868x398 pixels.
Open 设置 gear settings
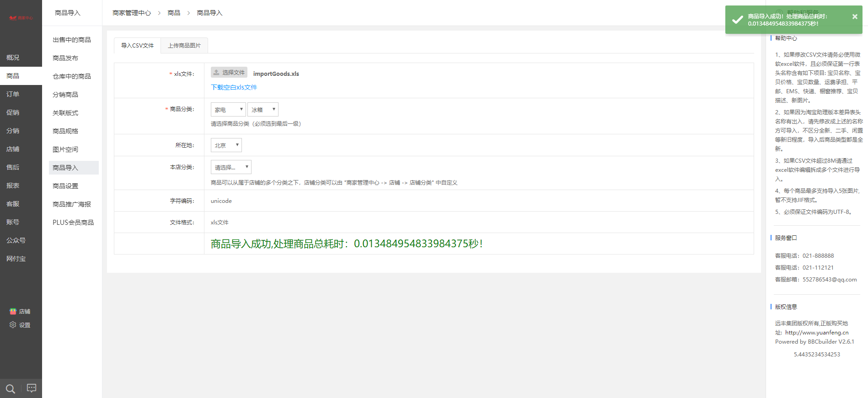(x=20, y=325)
